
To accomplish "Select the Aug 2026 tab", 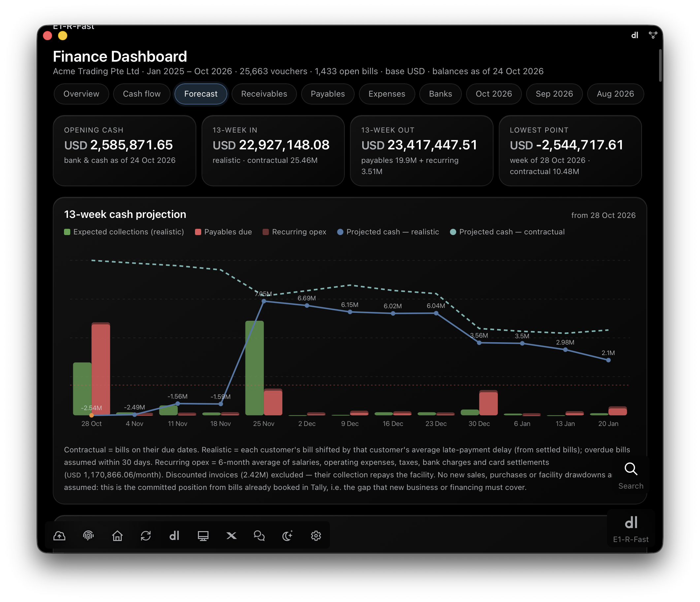I will 616,94.
